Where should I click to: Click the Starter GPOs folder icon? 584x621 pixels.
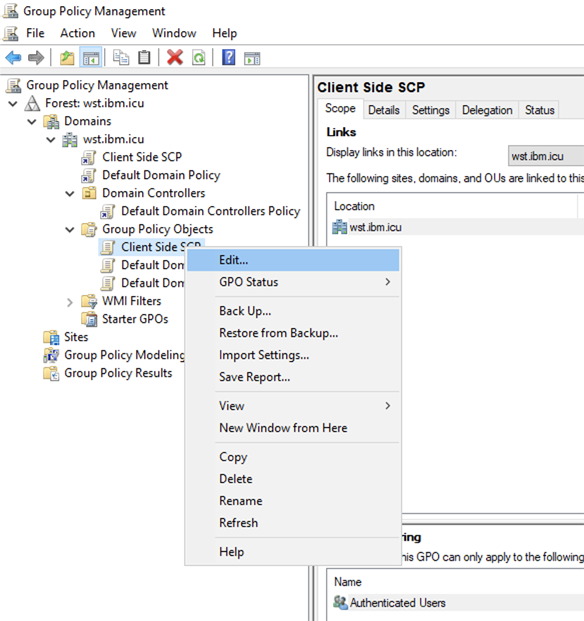pos(89,319)
